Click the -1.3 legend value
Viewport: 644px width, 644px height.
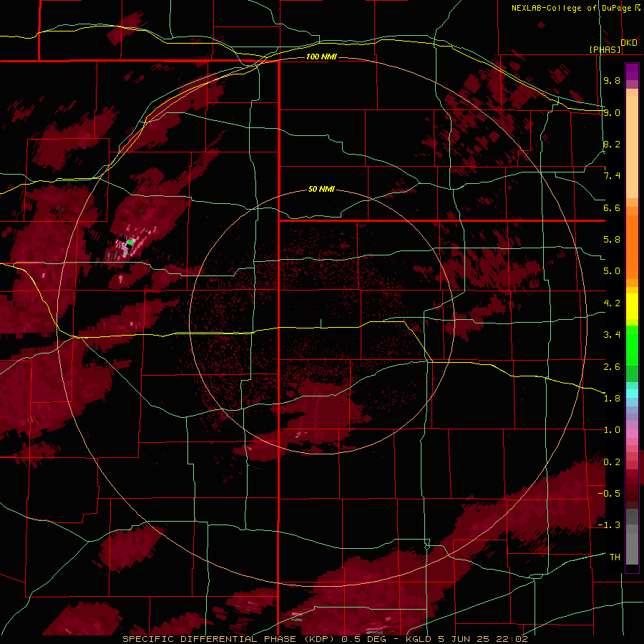(609, 525)
